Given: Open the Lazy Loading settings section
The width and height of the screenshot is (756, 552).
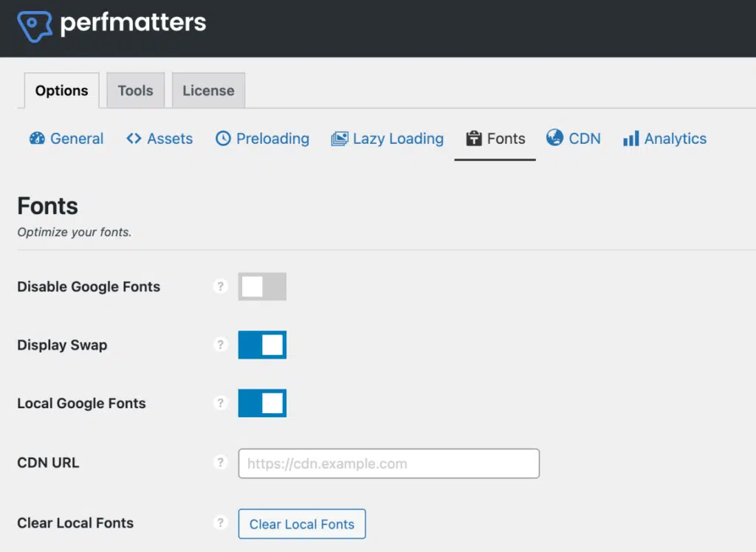Looking at the screenshot, I should (x=387, y=139).
